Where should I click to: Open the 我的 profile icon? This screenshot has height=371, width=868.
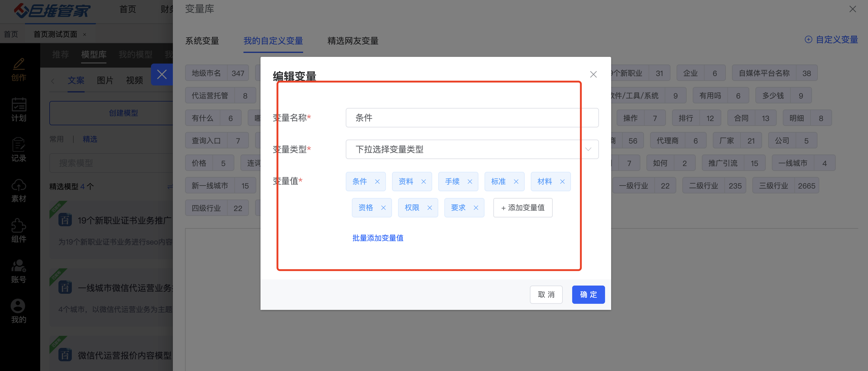coord(19,311)
